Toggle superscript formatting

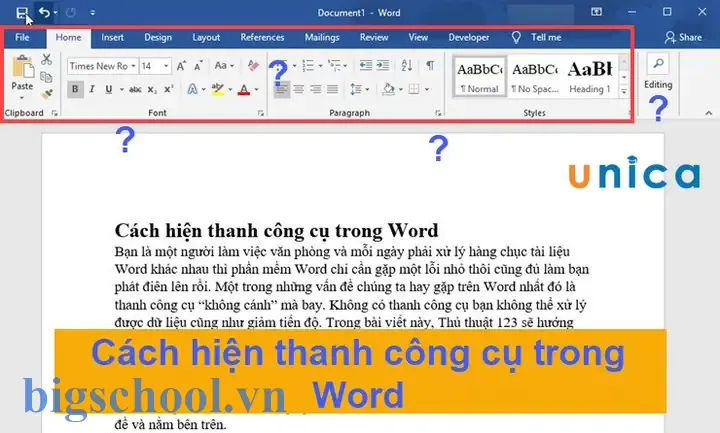pos(169,89)
